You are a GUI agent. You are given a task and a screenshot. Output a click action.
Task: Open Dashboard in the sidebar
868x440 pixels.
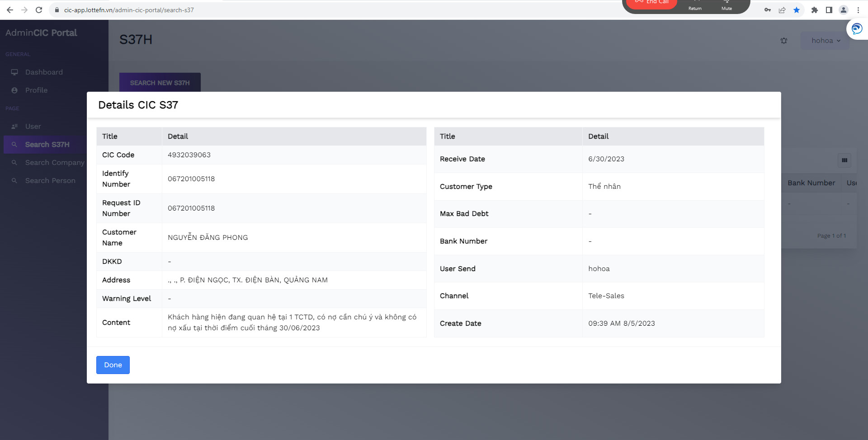click(x=44, y=72)
